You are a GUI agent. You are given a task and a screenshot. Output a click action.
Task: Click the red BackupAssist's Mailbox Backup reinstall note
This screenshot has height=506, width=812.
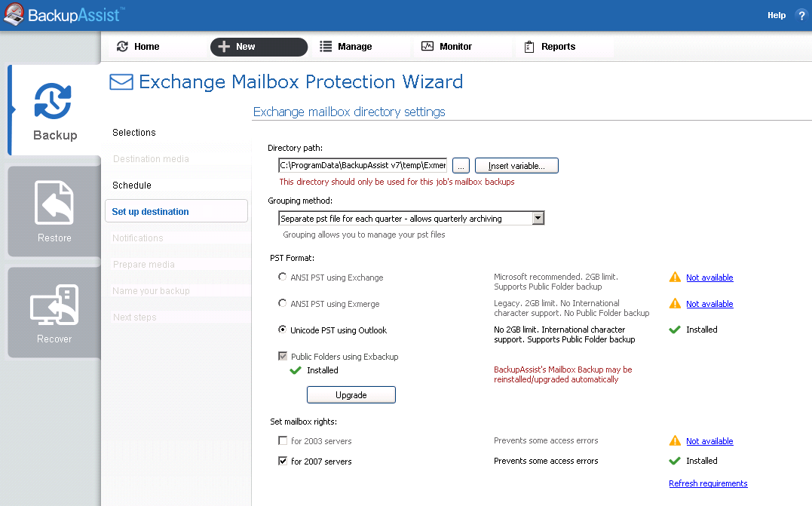(563, 375)
